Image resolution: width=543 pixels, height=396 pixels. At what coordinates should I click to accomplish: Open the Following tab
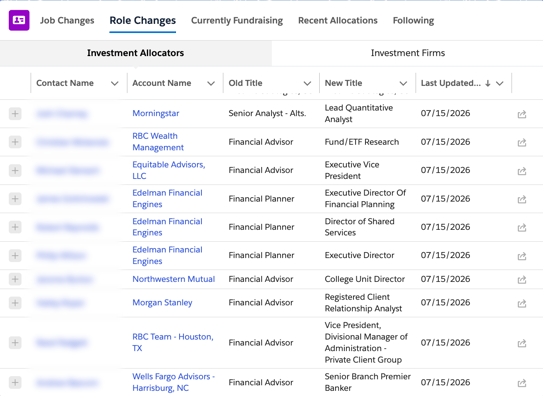(413, 20)
